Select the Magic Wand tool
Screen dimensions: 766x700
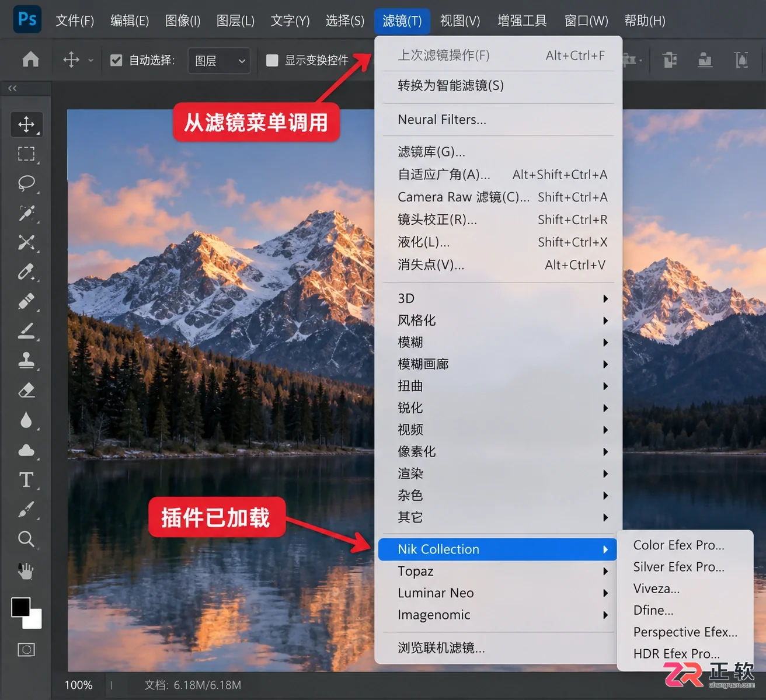(x=26, y=213)
